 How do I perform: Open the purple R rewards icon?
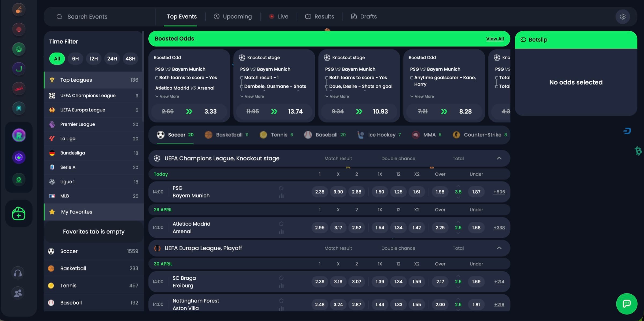tap(19, 135)
